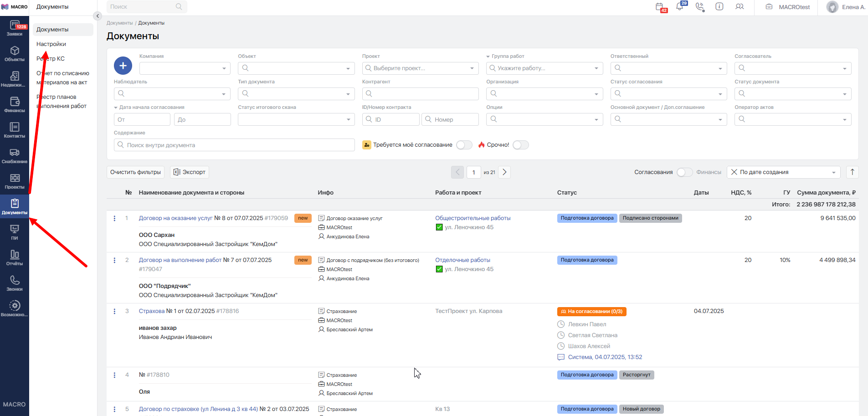Open the Звонки sidebar section
868x416 pixels.
(x=15, y=283)
